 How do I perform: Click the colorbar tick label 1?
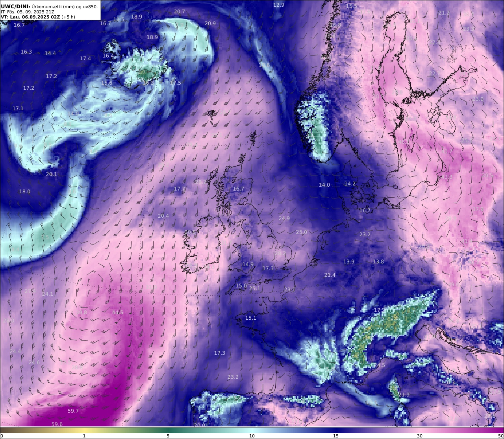[84, 436]
